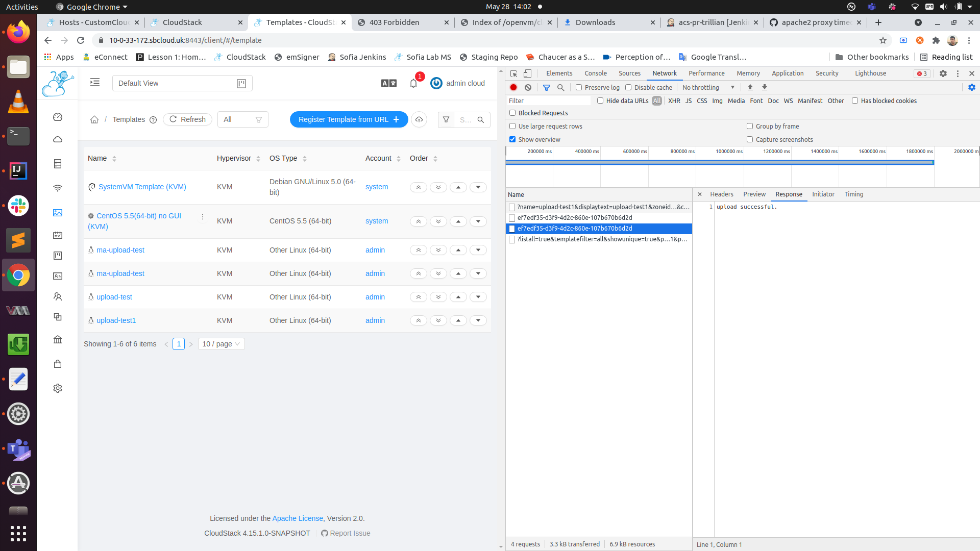Open the All template filter dropdown
Screen dimensions: 980x551
point(242,119)
